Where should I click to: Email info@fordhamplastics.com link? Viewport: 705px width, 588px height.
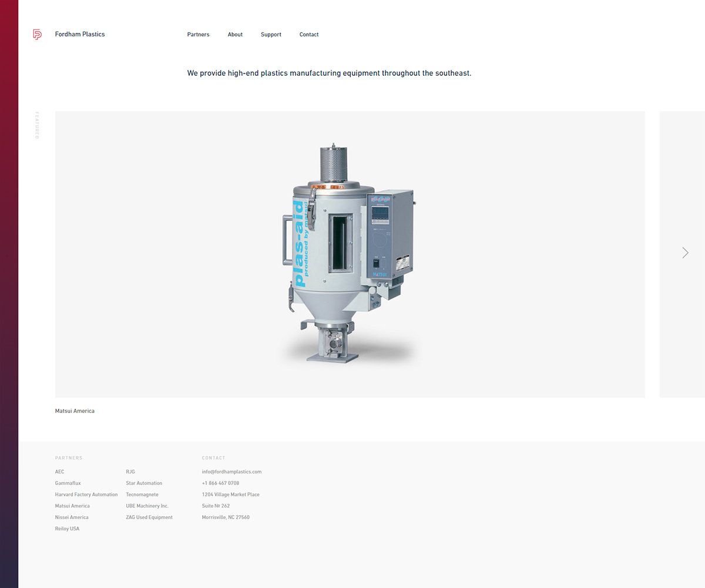231,472
